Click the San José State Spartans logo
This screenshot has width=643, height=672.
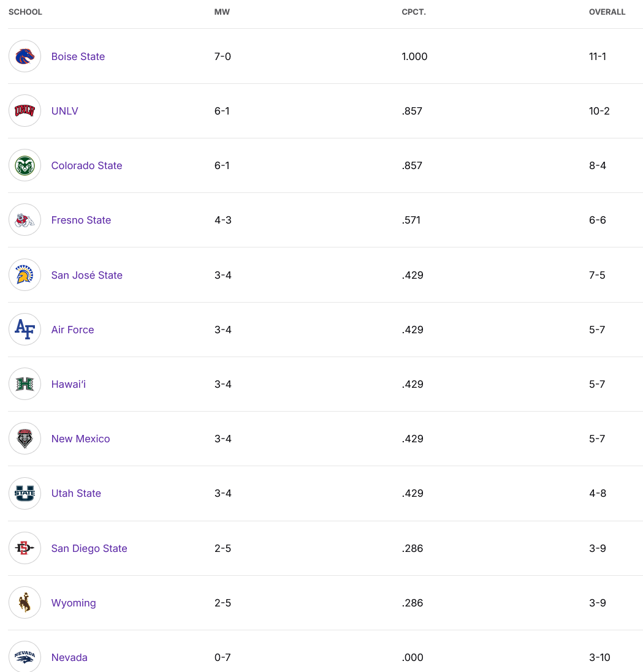pyautogui.click(x=25, y=275)
